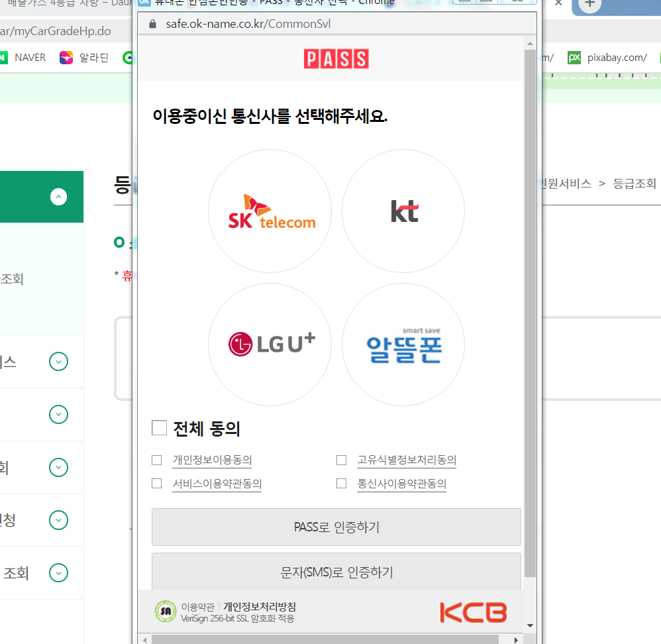This screenshot has height=644, width=661.
Task: Collapse the green sidebar menu header
Action: click(58, 197)
